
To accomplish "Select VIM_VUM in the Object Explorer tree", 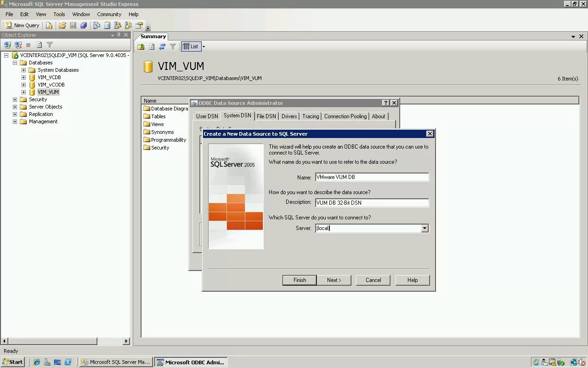I will click(x=48, y=92).
